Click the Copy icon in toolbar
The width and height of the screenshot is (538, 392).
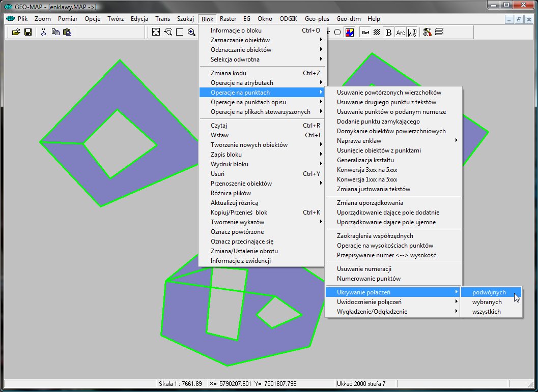55,32
